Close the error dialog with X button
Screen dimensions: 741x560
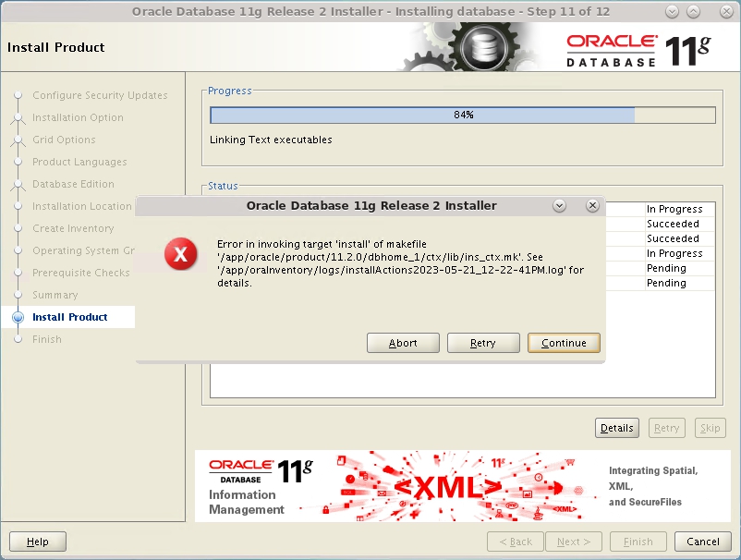pyautogui.click(x=592, y=205)
